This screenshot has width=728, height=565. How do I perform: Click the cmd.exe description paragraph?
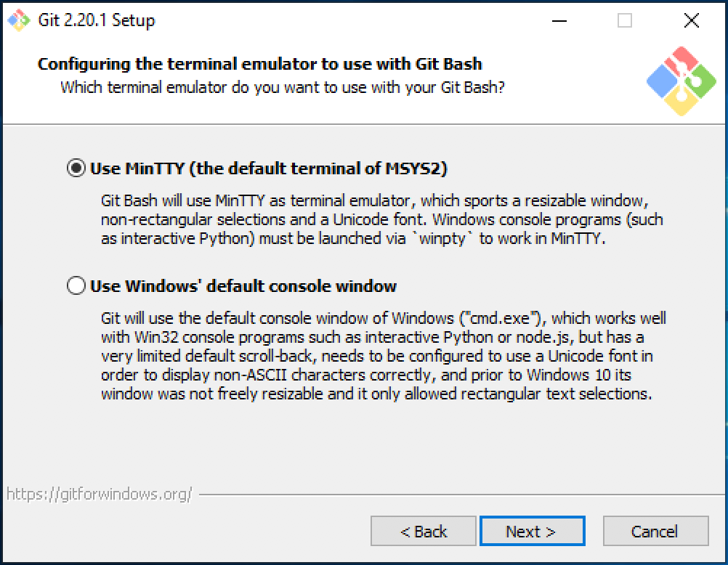tap(383, 357)
